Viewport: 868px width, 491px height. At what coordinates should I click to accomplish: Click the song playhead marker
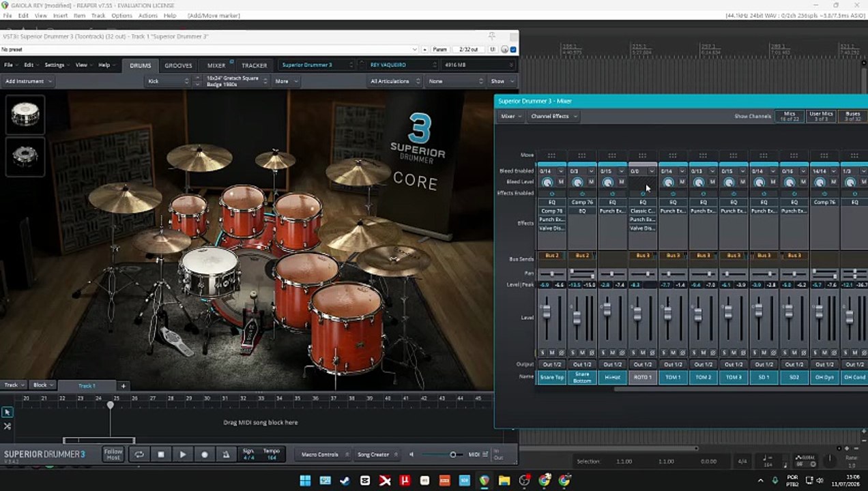pyautogui.click(x=110, y=405)
